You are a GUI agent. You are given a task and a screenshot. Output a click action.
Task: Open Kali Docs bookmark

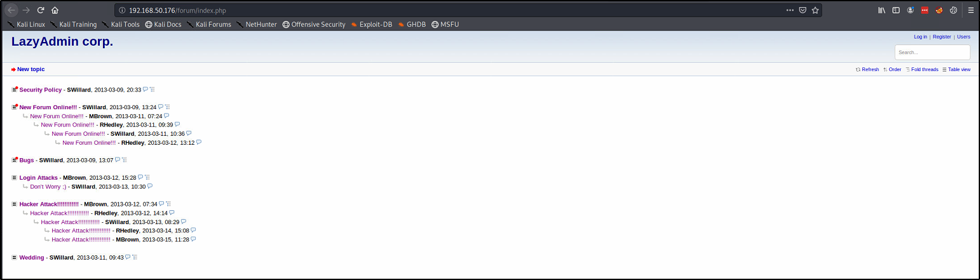pos(163,24)
